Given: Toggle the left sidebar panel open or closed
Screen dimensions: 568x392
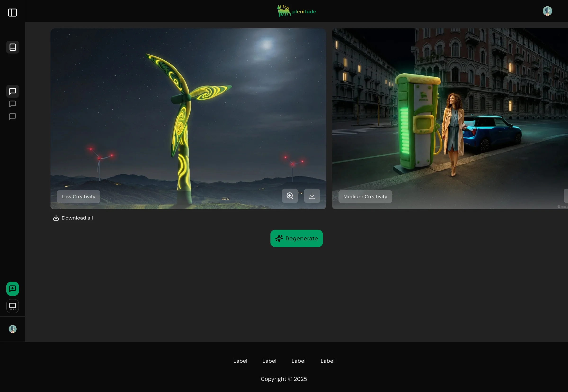Looking at the screenshot, I should (x=12, y=12).
